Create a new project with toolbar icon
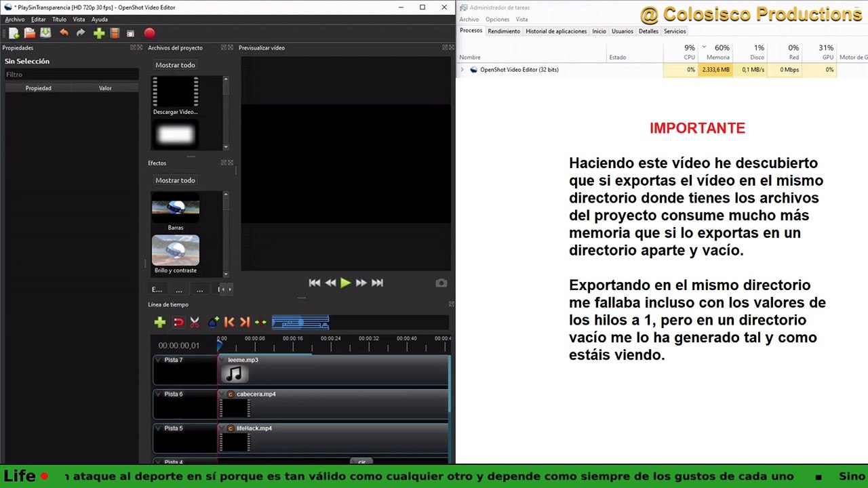This screenshot has height=488, width=868. [x=14, y=33]
